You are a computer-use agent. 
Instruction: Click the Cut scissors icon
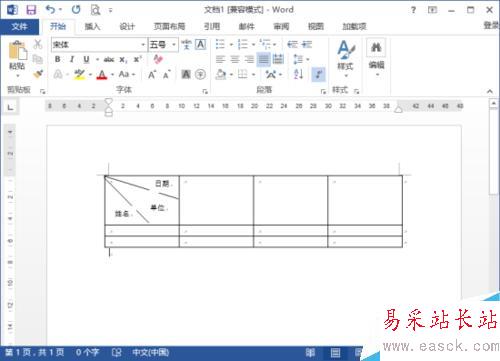coord(38,44)
